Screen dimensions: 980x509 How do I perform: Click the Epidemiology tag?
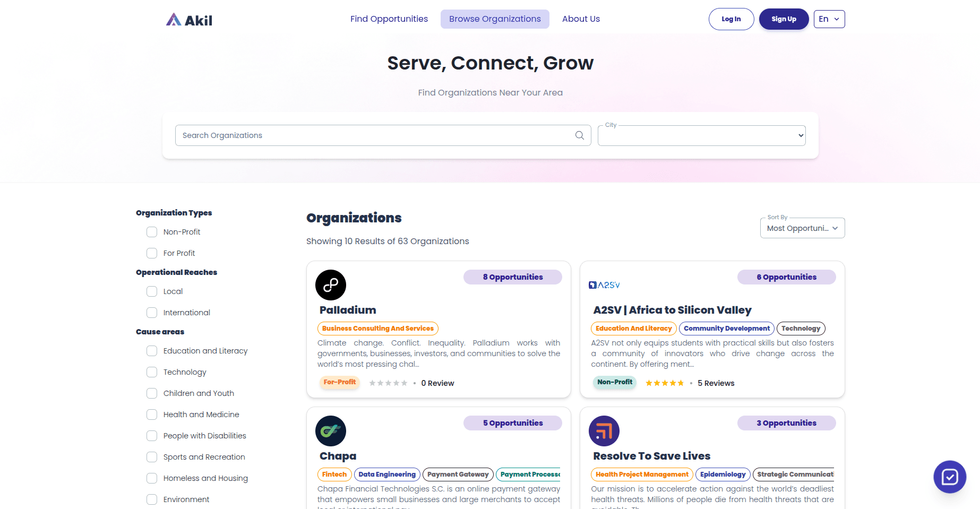(723, 475)
